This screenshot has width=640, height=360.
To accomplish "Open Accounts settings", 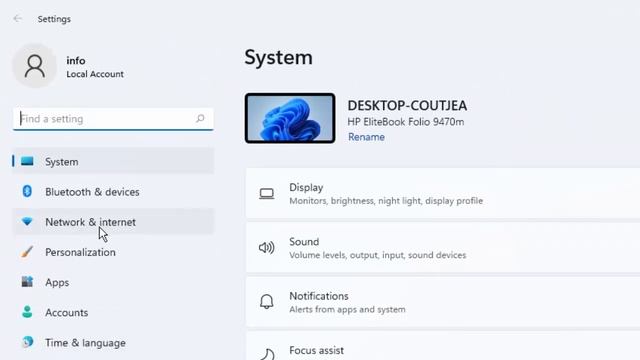I will pos(113,312).
